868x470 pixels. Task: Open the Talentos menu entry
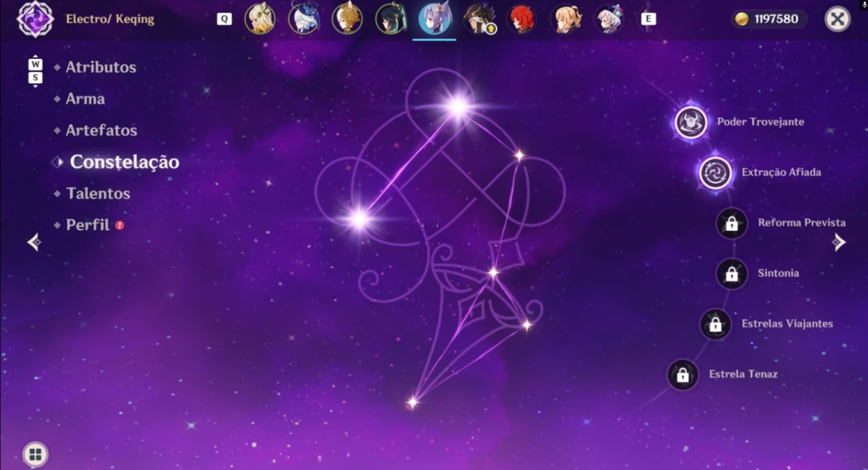tap(98, 193)
